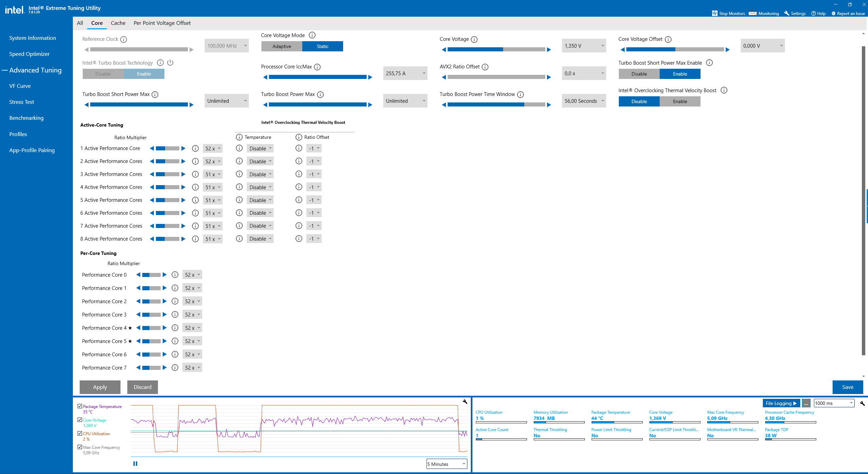Enable Overclocking Thermal Velocity Boost
The image size is (868, 474).
pyautogui.click(x=680, y=101)
